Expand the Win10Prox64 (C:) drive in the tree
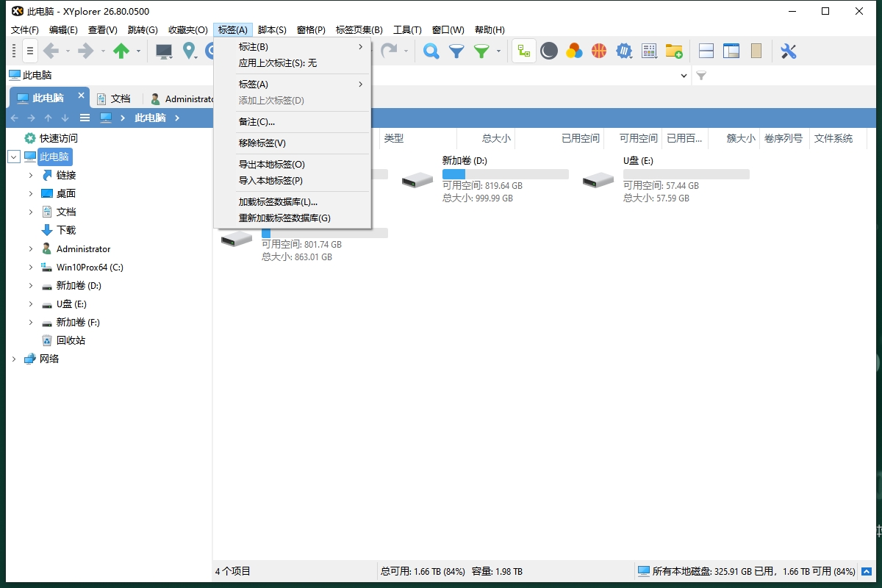The height and width of the screenshot is (588, 882). click(x=29, y=267)
